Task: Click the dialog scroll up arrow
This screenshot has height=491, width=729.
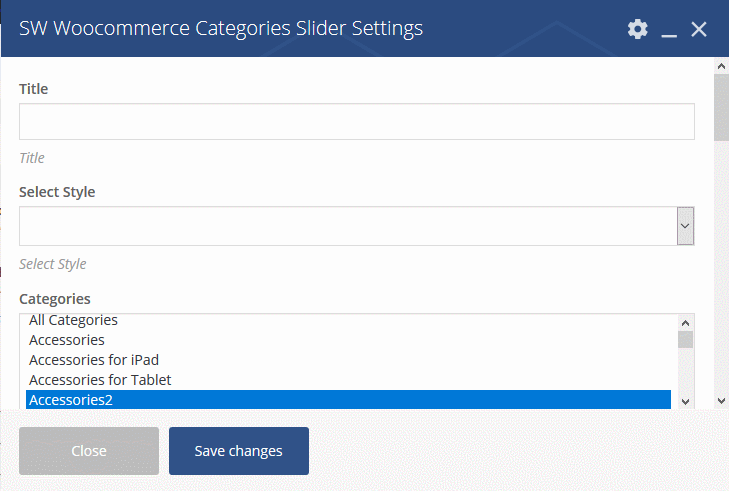Action: (x=722, y=66)
